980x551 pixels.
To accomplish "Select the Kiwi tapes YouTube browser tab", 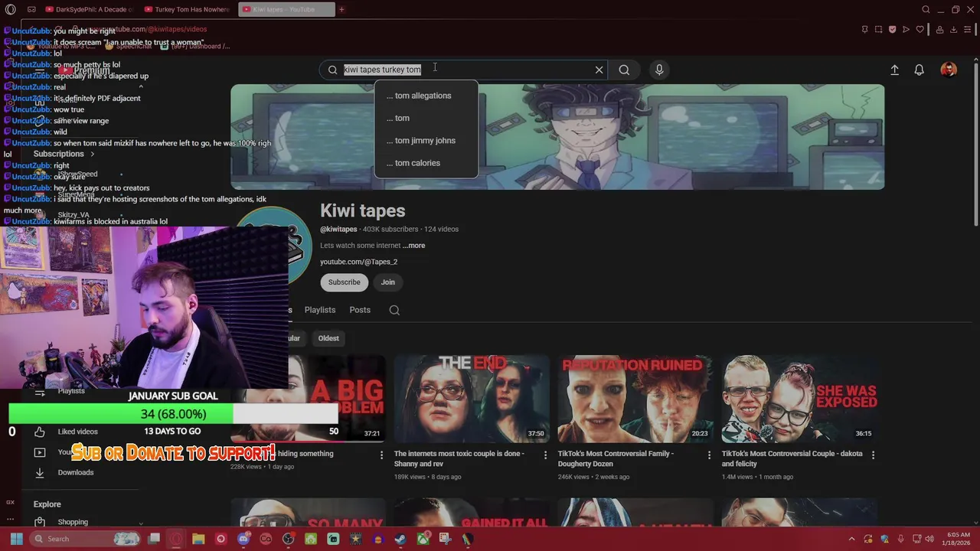I will point(286,9).
